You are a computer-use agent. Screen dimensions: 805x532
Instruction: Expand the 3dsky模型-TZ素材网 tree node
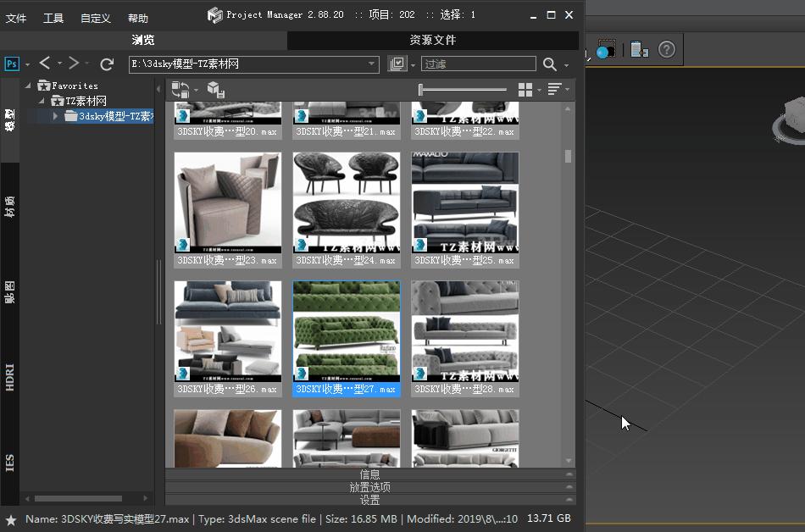point(56,117)
